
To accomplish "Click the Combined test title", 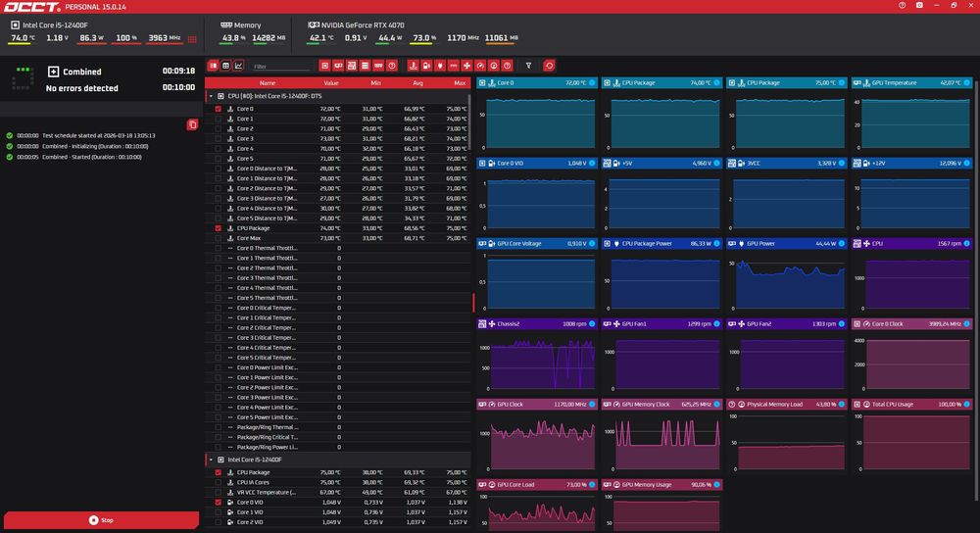I will point(82,72).
